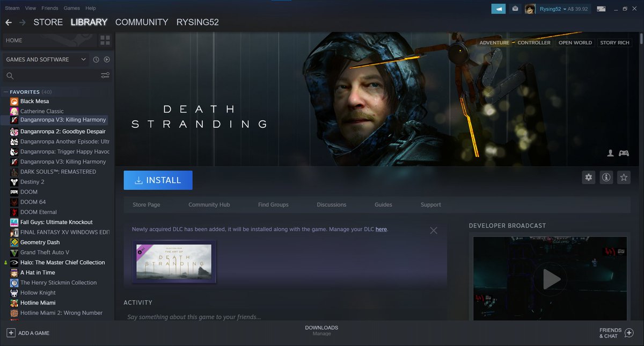Open game settings gear icon
644x346 pixels.
[589, 177]
